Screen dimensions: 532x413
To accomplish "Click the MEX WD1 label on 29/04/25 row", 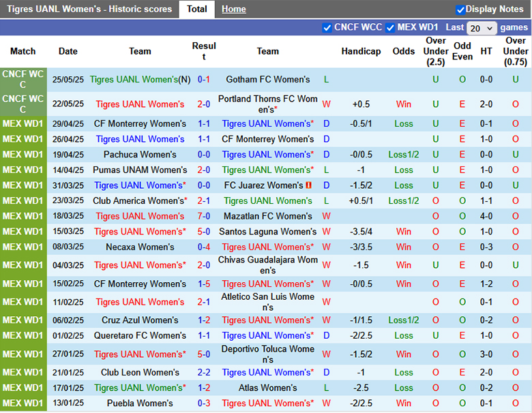I will [23, 124].
